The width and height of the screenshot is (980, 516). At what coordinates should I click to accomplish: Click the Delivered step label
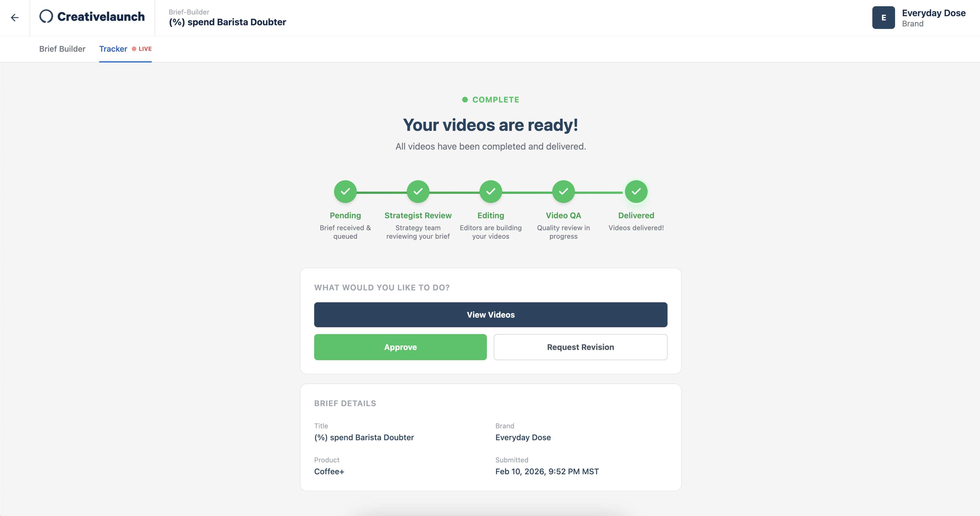click(x=636, y=215)
